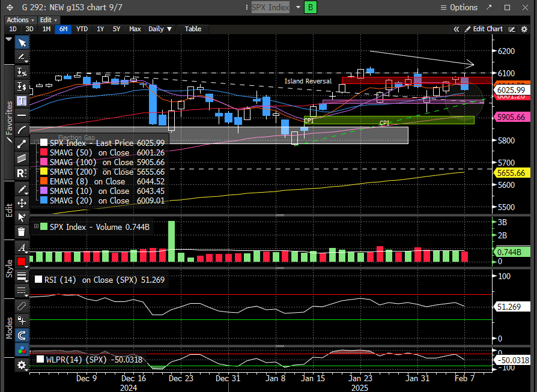Click the 6025.99 last price label
Screen dimensions: 537x392
[x=511, y=90]
